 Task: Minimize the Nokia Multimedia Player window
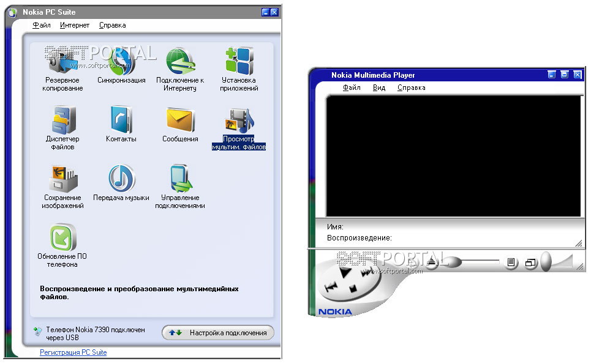pyautogui.click(x=551, y=75)
